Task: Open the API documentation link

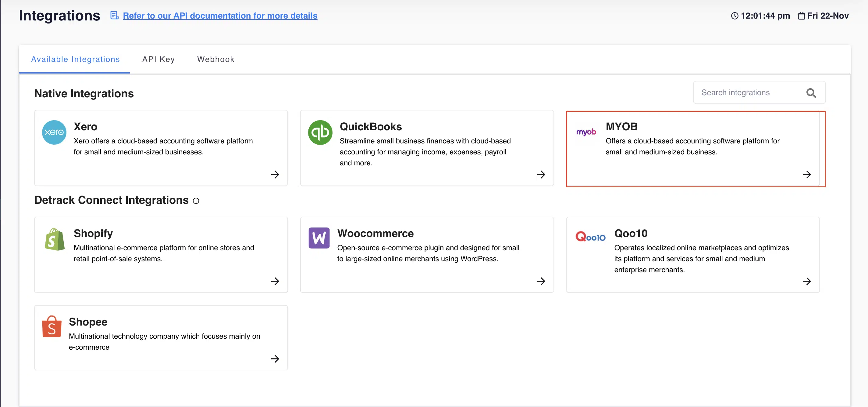Action: point(220,16)
